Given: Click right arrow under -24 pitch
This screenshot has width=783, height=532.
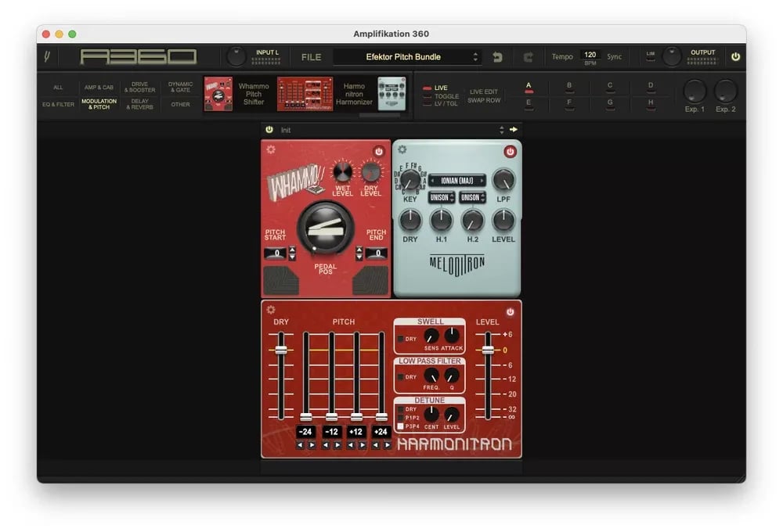Looking at the screenshot, I should point(312,445).
